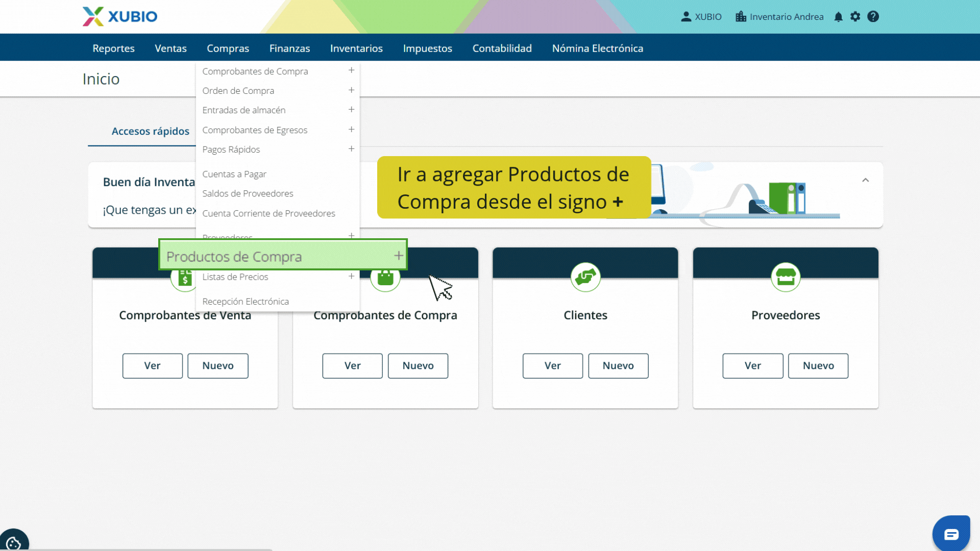
Task: Open the settings gear icon
Action: pyautogui.click(x=855, y=17)
